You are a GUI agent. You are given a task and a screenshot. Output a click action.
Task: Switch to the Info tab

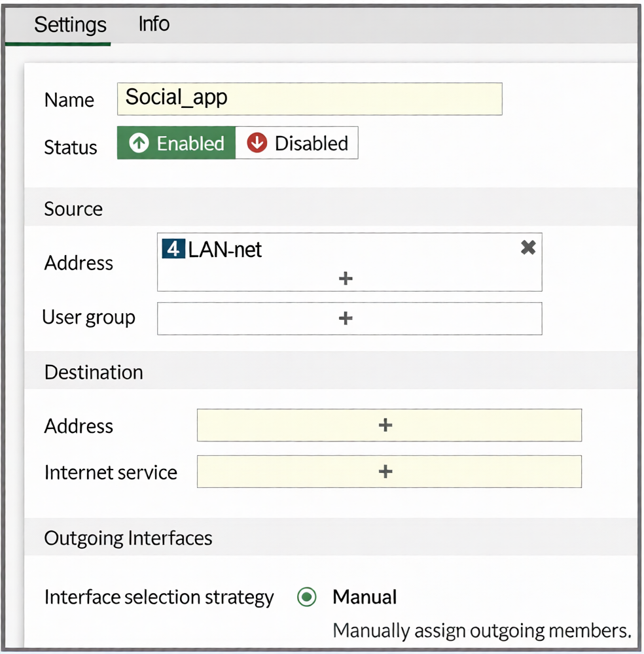click(154, 24)
